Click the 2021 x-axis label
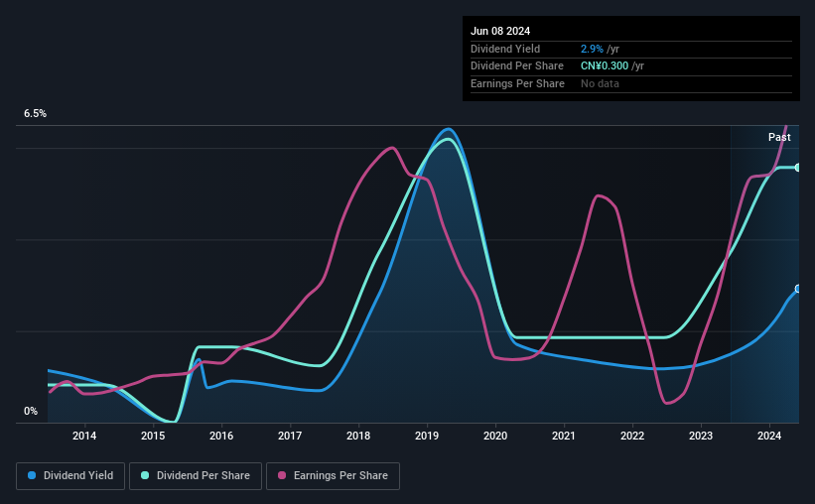 [564, 436]
